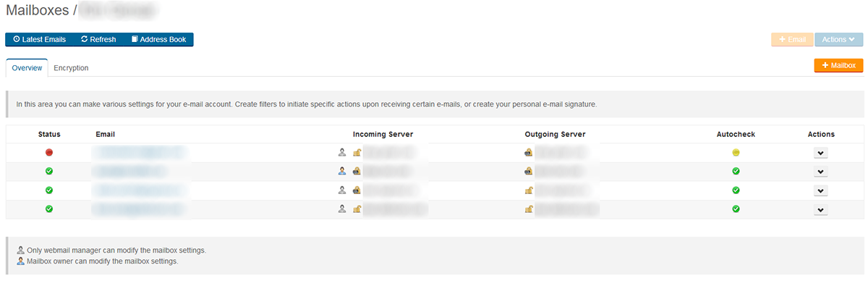Open the actions dropdown for the first mailbox
Viewport: 868px width, 286px height.
[x=820, y=153]
